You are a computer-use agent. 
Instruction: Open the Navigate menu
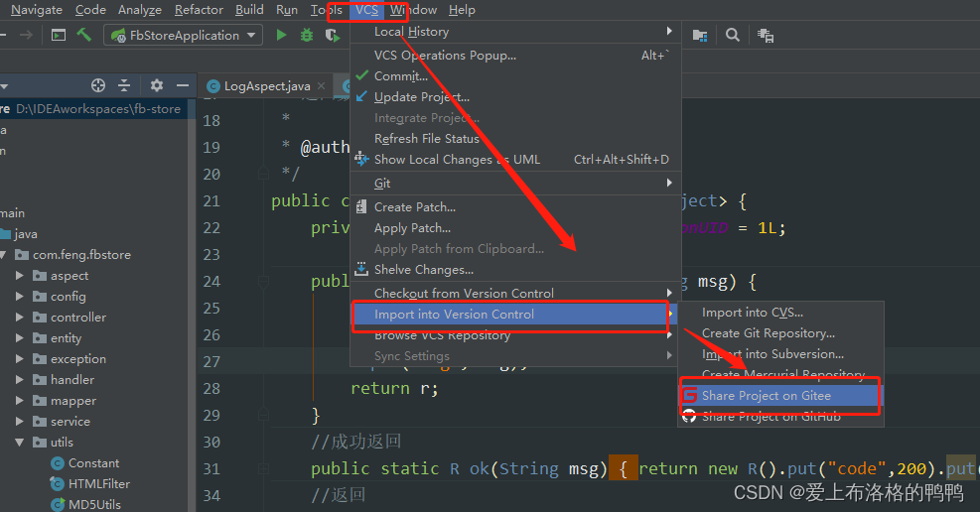click(x=37, y=10)
